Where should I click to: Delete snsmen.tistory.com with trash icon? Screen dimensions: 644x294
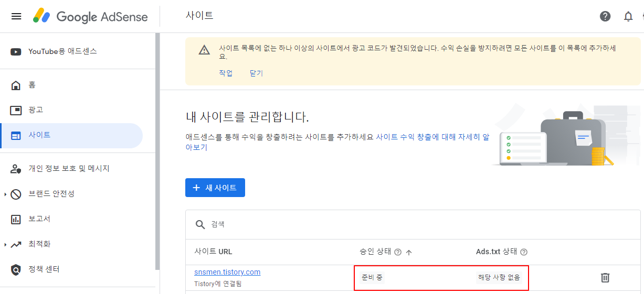coord(605,278)
